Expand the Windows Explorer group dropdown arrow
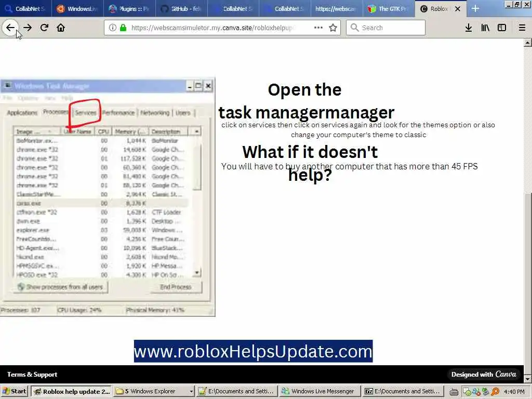 [191, 392]
